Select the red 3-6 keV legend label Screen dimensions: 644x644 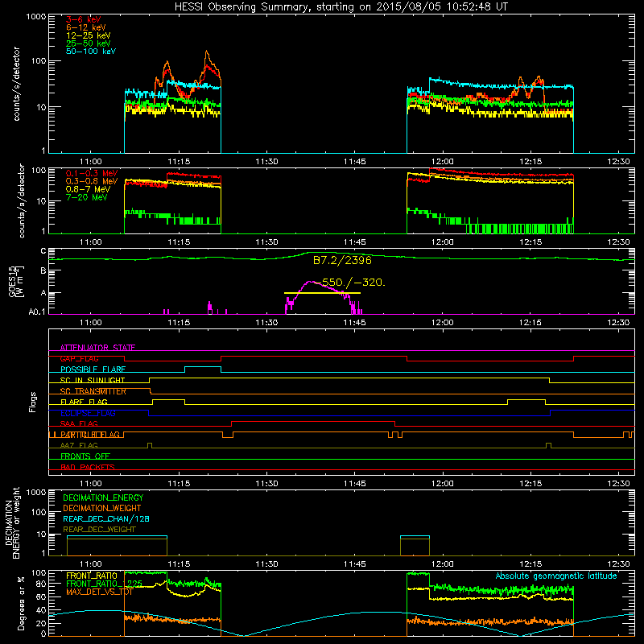point(84,19)
